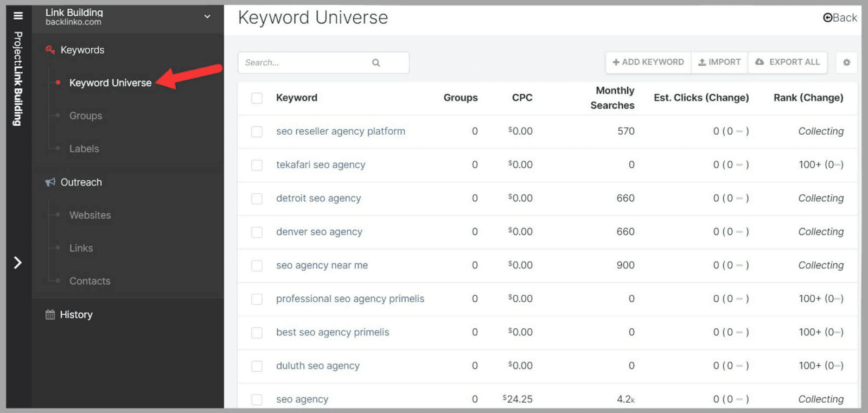This screenshot has width=868, height=413.
Task: Click the search magnifier icon
Action: (376, 63)
